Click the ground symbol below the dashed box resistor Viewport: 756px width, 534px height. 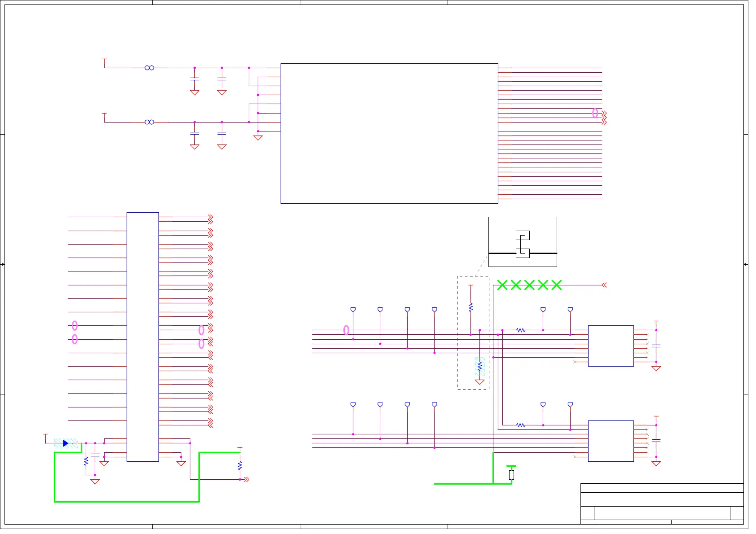(x=479, y=382)
